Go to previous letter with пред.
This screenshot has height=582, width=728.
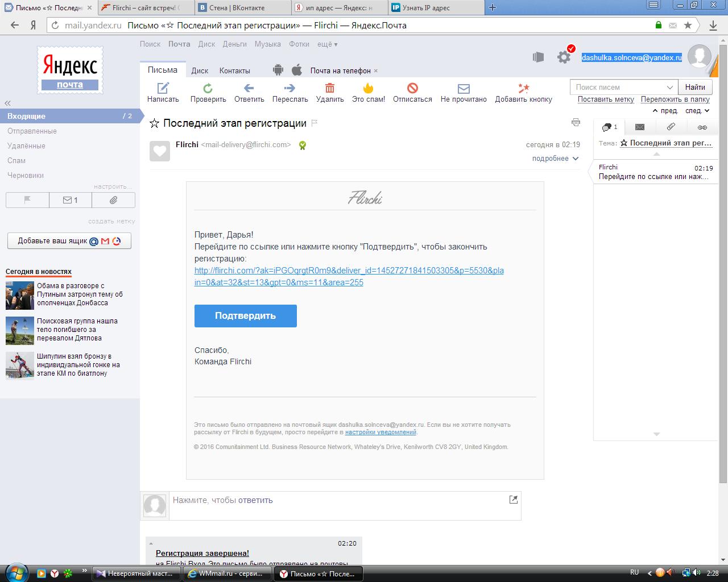666,111
